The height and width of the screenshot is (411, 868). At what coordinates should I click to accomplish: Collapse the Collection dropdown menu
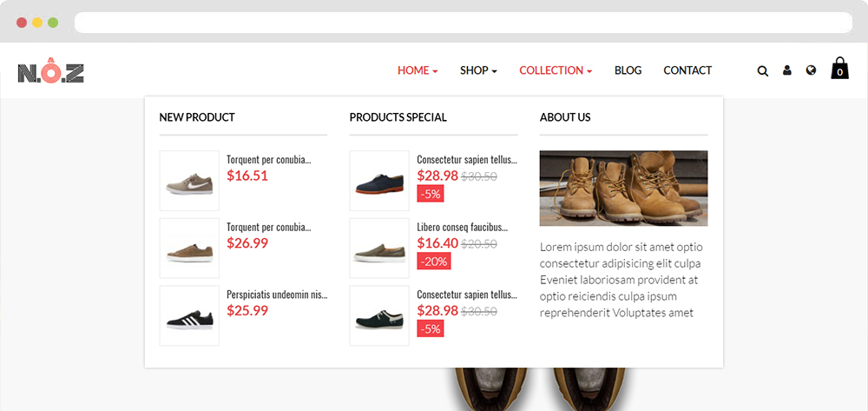coord(556,70)
